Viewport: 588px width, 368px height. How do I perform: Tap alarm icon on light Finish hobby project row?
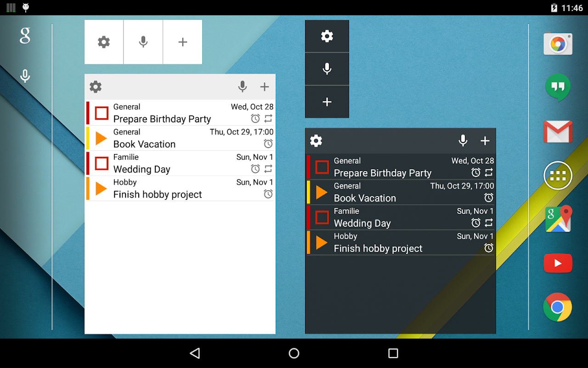coord(269,194)
